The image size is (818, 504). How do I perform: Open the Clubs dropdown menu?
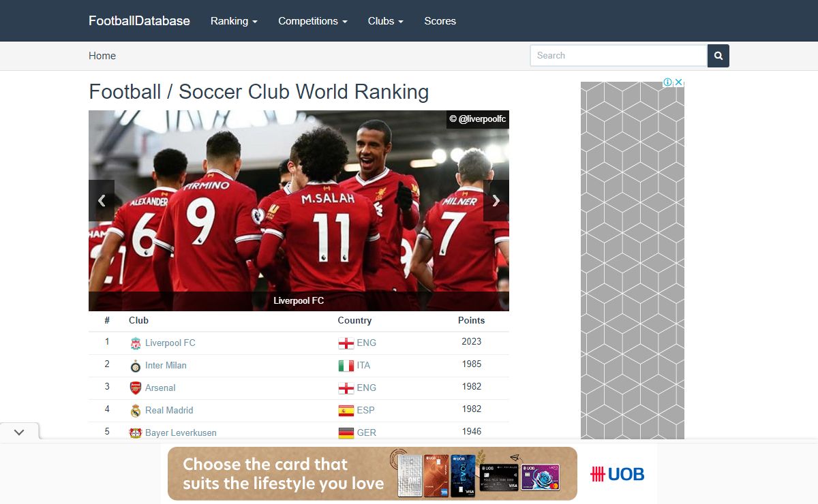(386, 21)
